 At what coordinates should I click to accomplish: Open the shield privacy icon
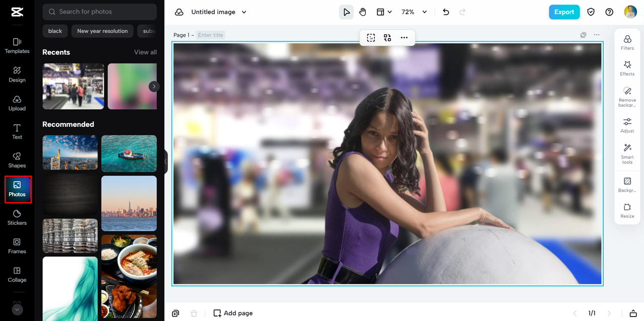pos(591,12)
